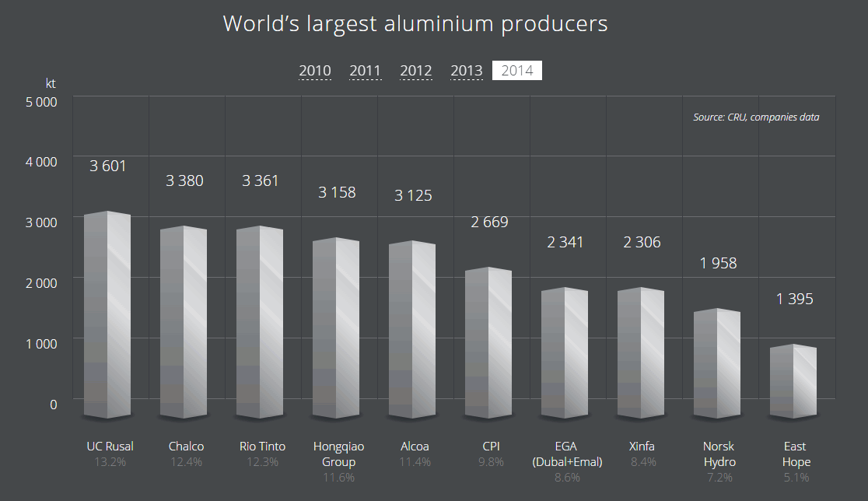Click the value label 3 361
Viewport: 868px width, 501px height.
[x=261, y=181]
